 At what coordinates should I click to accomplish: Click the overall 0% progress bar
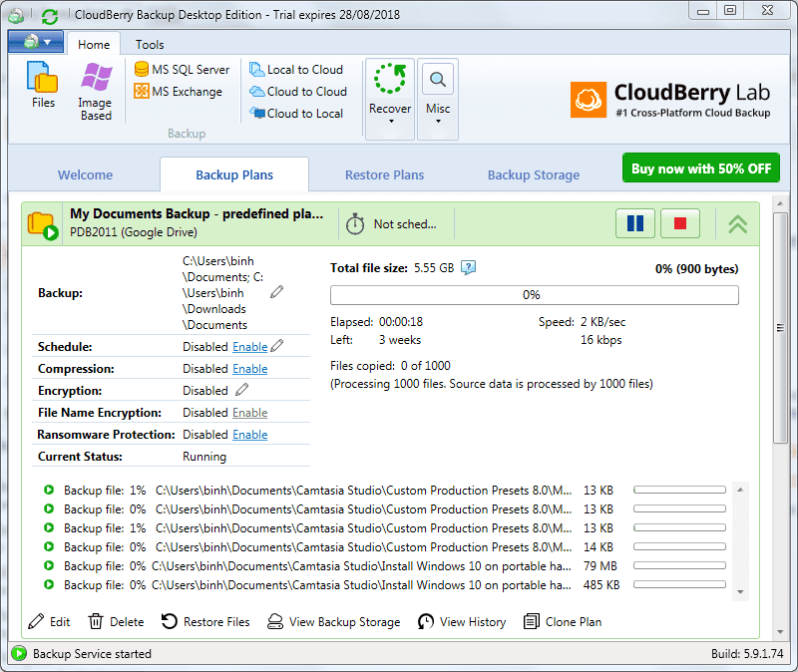pos(535,295)
